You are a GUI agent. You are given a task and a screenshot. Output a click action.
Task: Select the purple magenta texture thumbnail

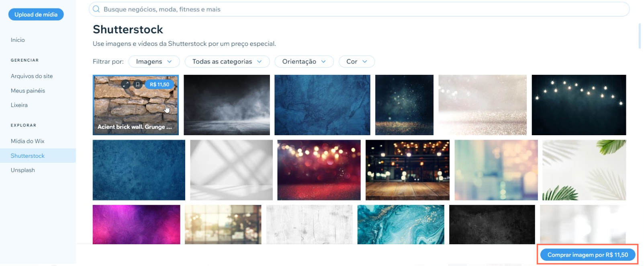[137, 225]
